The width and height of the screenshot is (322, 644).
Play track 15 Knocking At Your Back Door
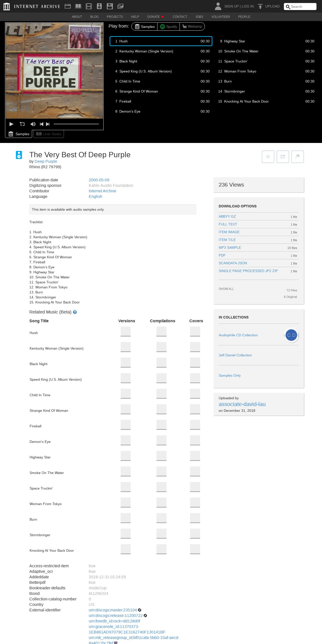pyautogui.click(x=266, y=101)
